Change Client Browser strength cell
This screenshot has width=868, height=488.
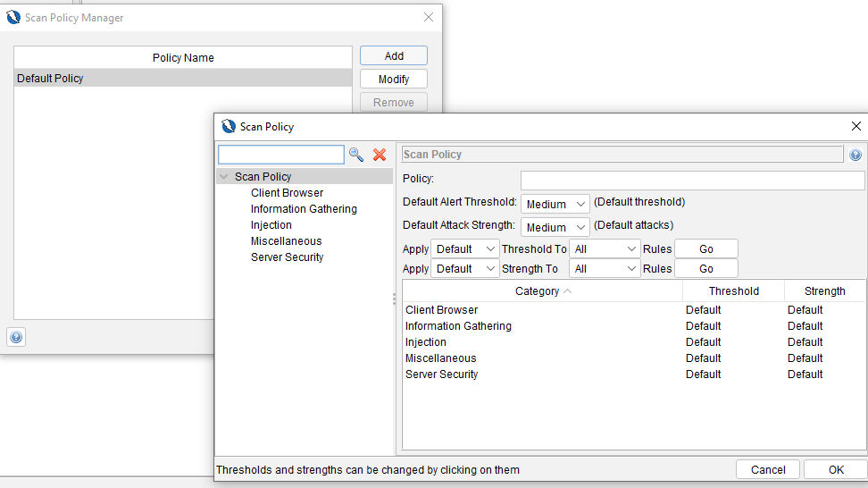tap(825, 309)
